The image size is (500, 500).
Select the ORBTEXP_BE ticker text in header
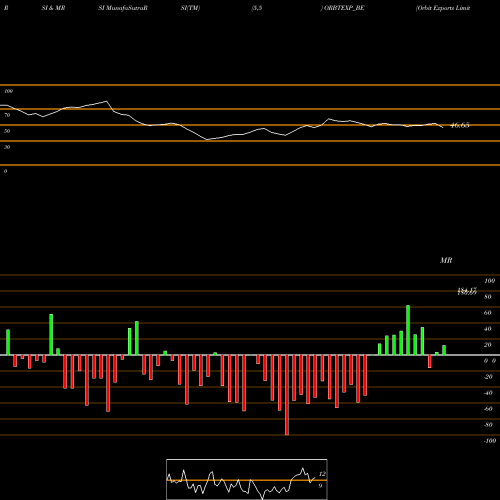click(x=344, y=8)
